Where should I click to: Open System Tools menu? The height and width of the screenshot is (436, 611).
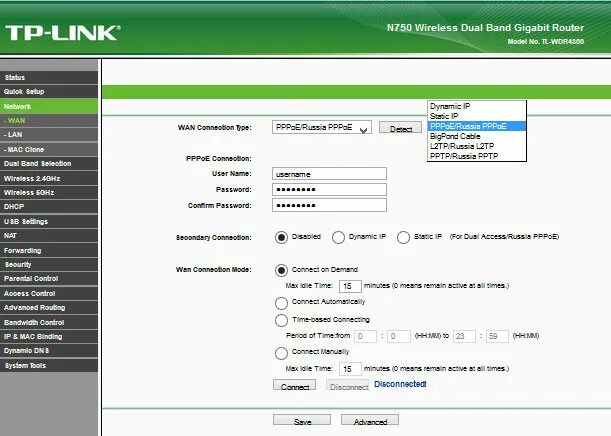(x=49, y=365)
